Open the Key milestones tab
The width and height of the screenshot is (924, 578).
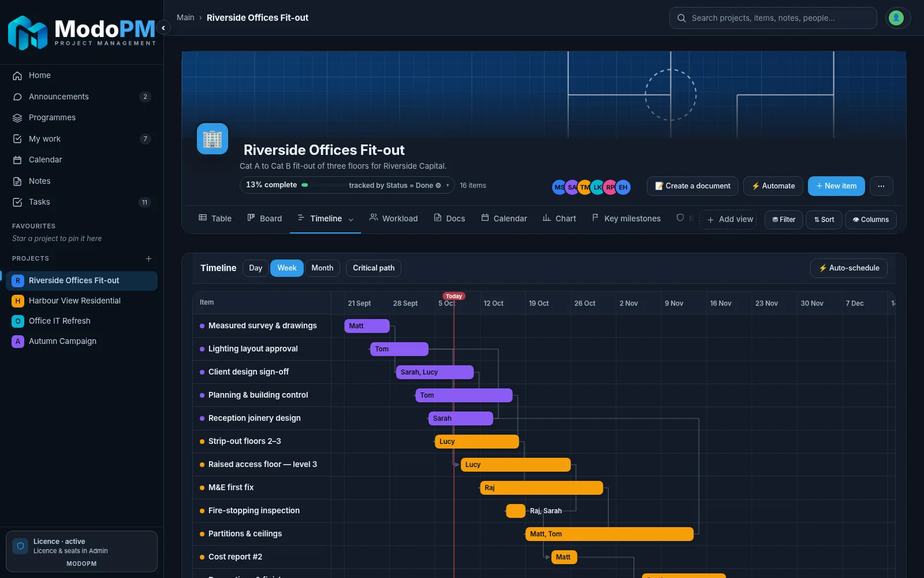pyautogui.click(x=626, y=218)
